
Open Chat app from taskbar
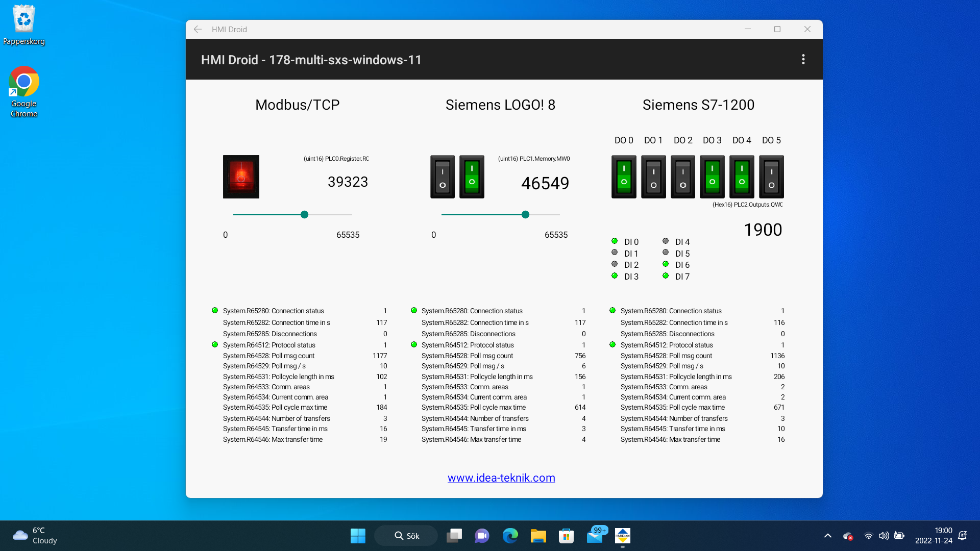(482, 536)
